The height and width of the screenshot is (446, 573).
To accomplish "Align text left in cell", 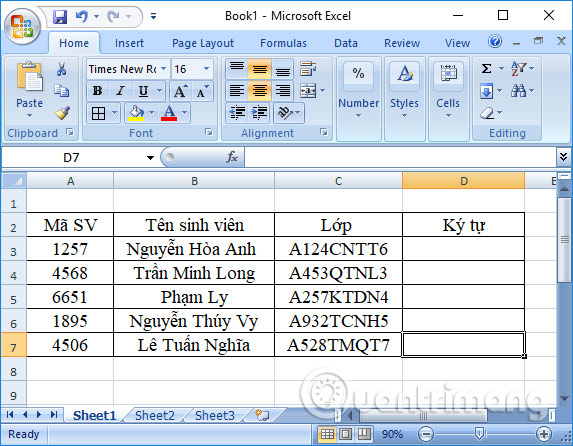I will [237, 91].
